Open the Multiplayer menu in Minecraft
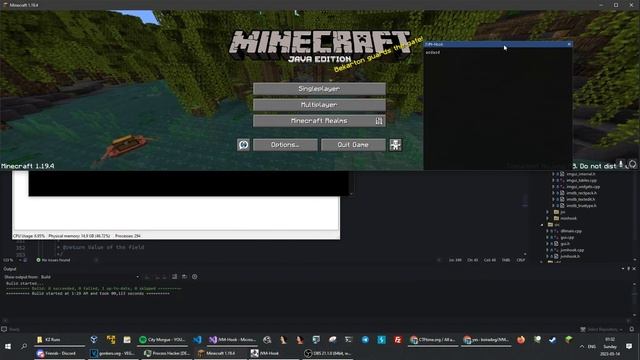 tap(319, 105)
